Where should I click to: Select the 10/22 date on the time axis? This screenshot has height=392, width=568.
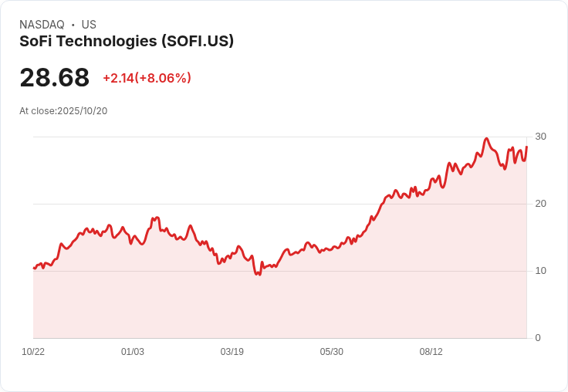click(33, 352)
